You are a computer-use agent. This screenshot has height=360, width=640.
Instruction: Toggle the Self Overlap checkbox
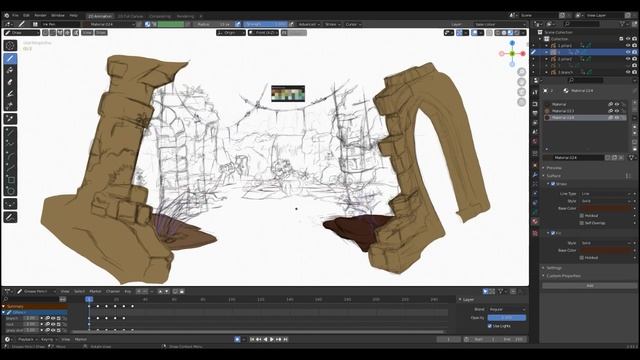coord(582,223)
